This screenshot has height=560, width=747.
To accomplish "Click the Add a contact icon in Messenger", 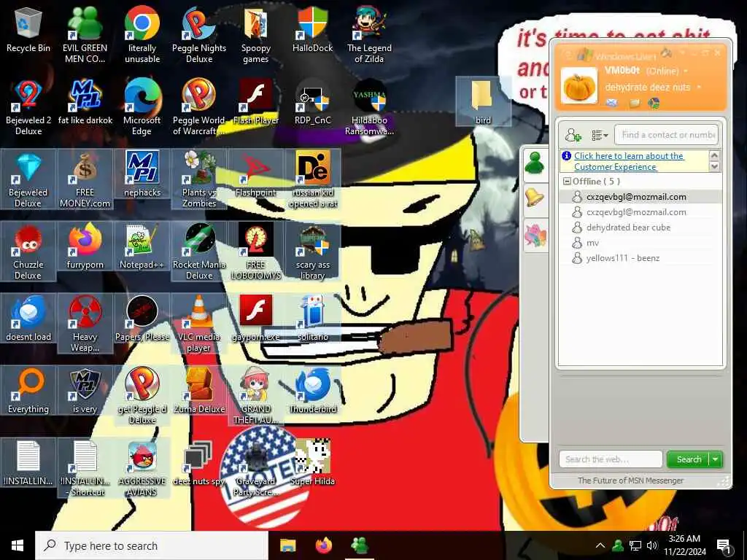I will (x=573, y=135).
